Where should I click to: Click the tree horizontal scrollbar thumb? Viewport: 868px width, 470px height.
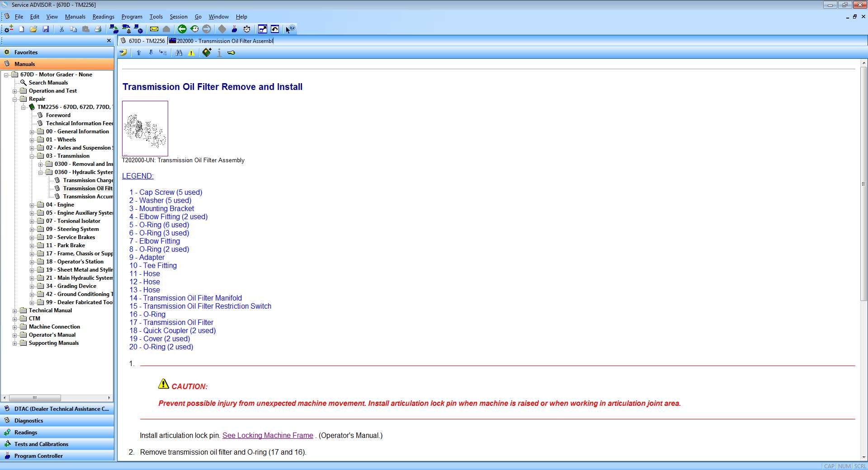click(35, 398)
